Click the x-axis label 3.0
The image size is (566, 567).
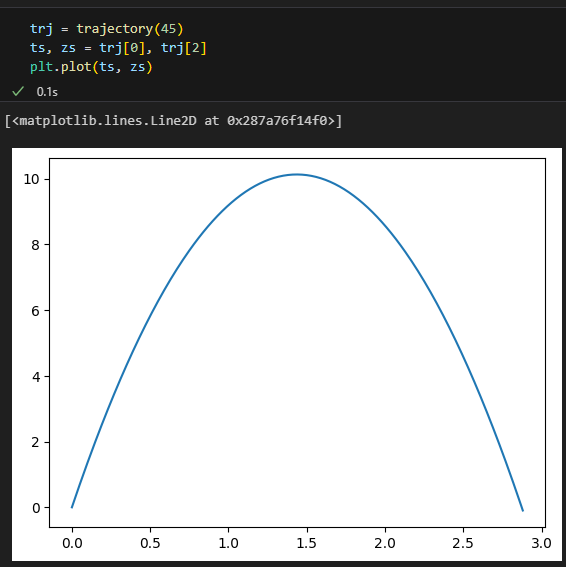[x=541, y=543]
